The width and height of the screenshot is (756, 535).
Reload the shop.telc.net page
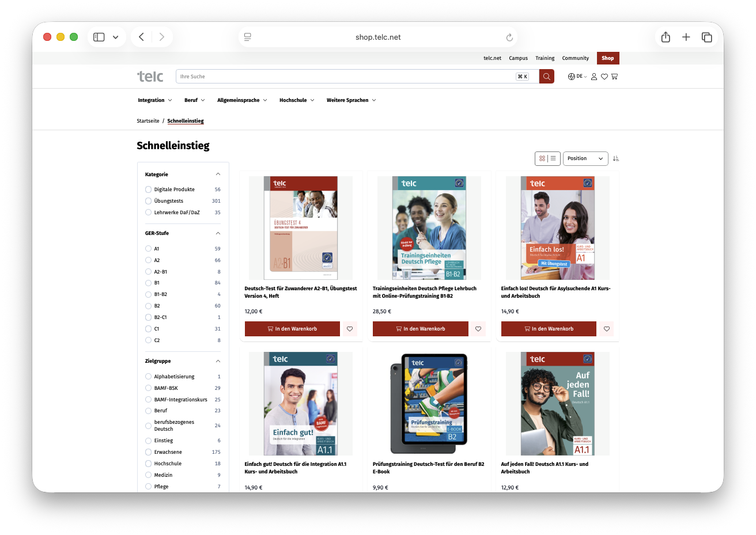tap(509, 37)
